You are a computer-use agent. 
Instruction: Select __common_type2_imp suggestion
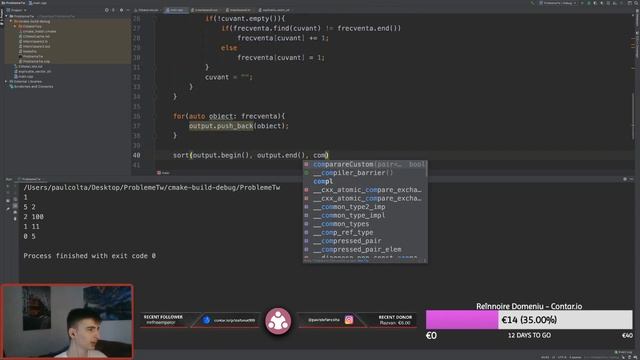[x=365, y=207]
